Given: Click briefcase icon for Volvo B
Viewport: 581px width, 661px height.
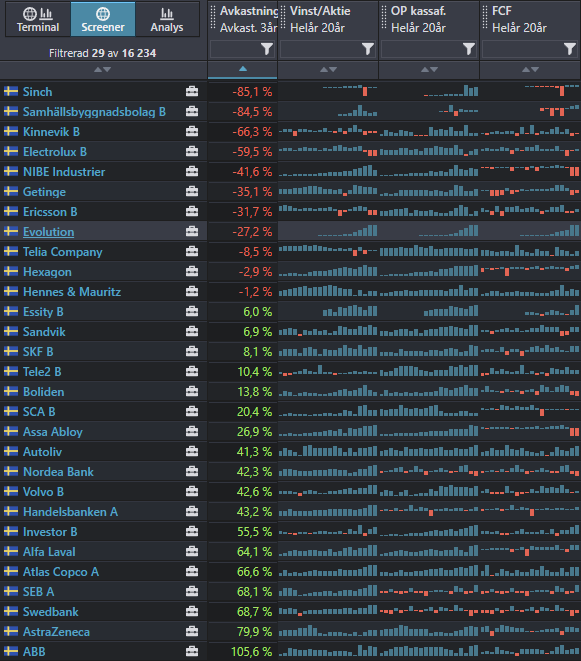Looking at the screenshot, I should (192, 491).
